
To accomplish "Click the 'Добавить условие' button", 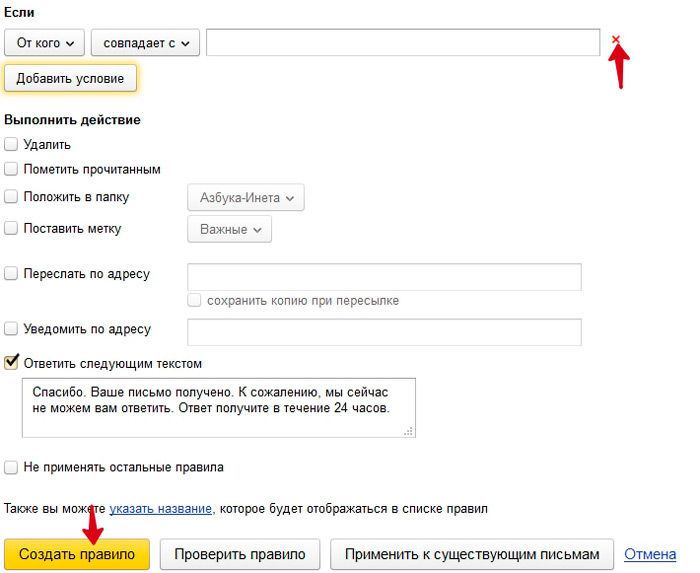I will pos(70,79).
